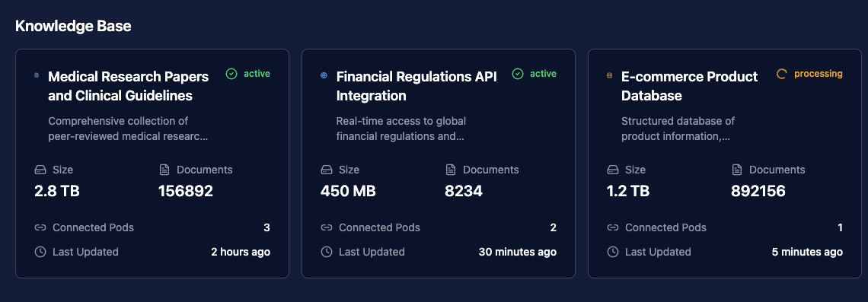Click the 156892 documents count
This screenshot has height=302, width=868.
click(186, 192)
